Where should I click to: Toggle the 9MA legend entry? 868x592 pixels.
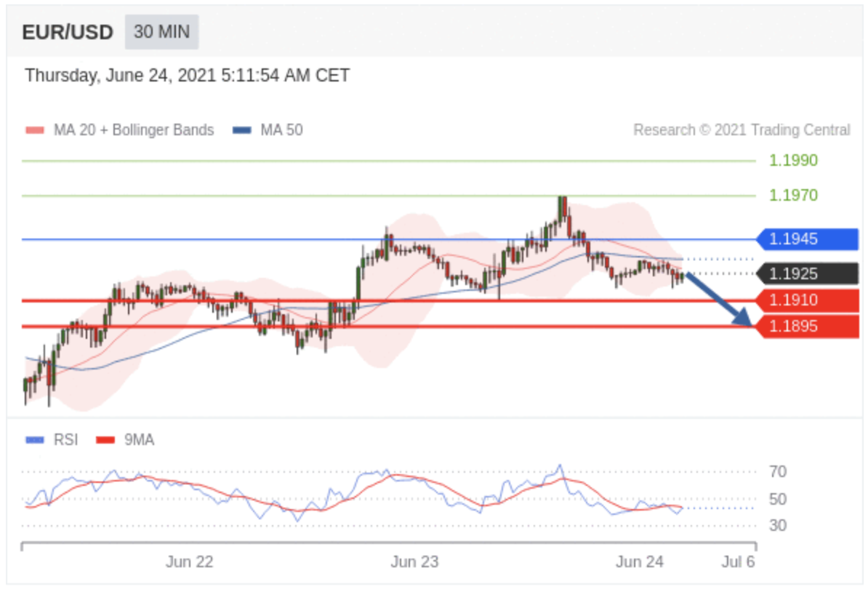pos(139,440)
